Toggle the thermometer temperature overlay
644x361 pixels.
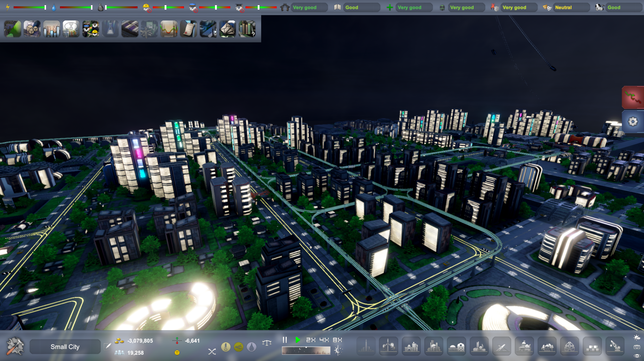click(x=226, y=347)
